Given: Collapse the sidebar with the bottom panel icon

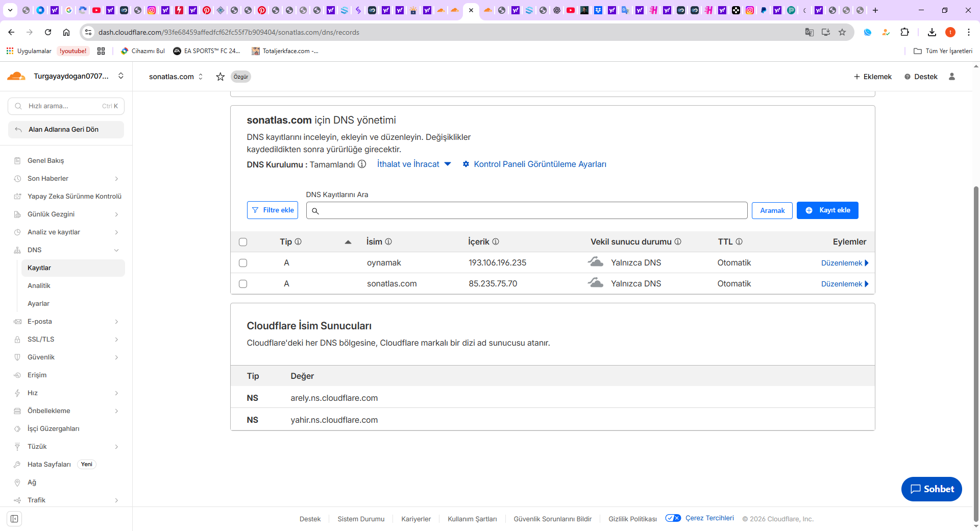Looking at the screenshot, I should click(x=14, y=519).
